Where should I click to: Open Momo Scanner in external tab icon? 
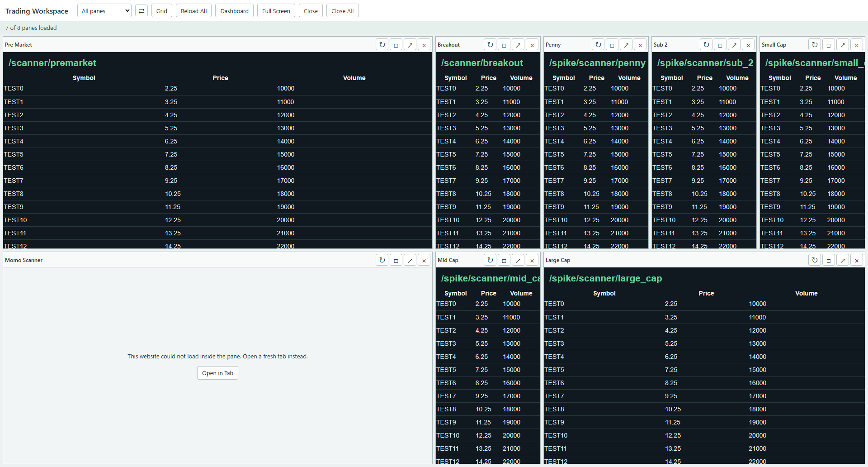click(410, 260)
